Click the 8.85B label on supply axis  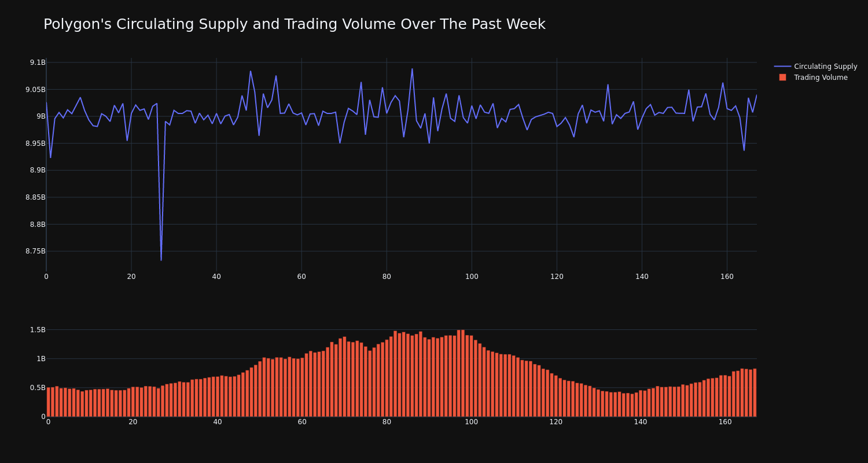pyautogui.click(x=35, y=197)
